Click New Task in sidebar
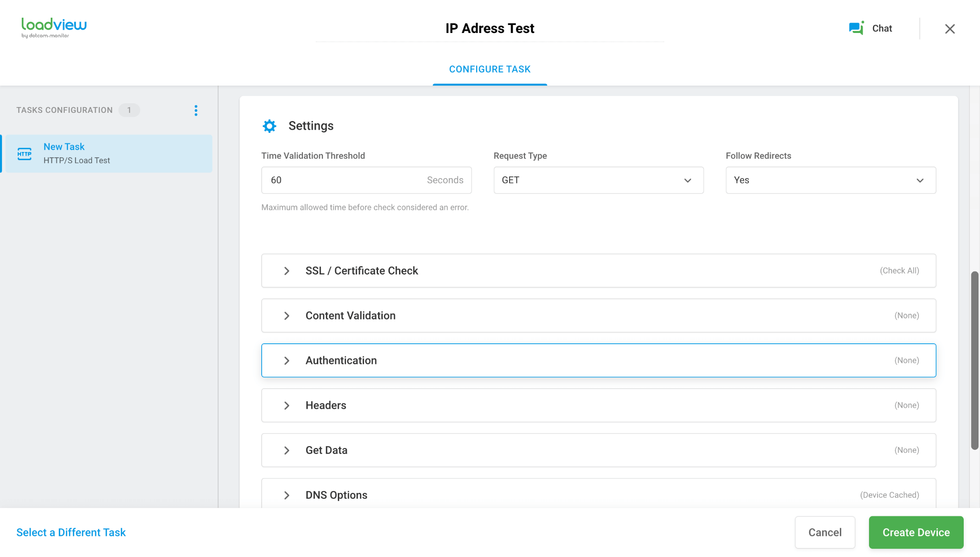980x557 pixels. point(64,147)
